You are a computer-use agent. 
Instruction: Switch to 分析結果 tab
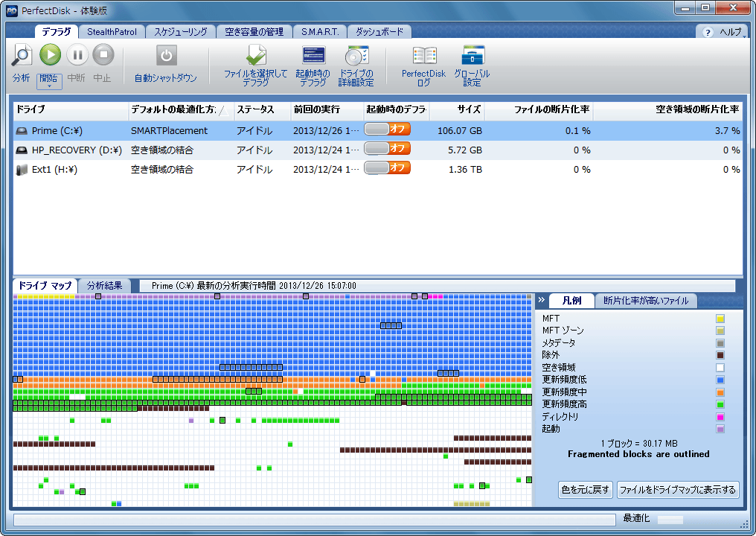[x=105, y=286]
